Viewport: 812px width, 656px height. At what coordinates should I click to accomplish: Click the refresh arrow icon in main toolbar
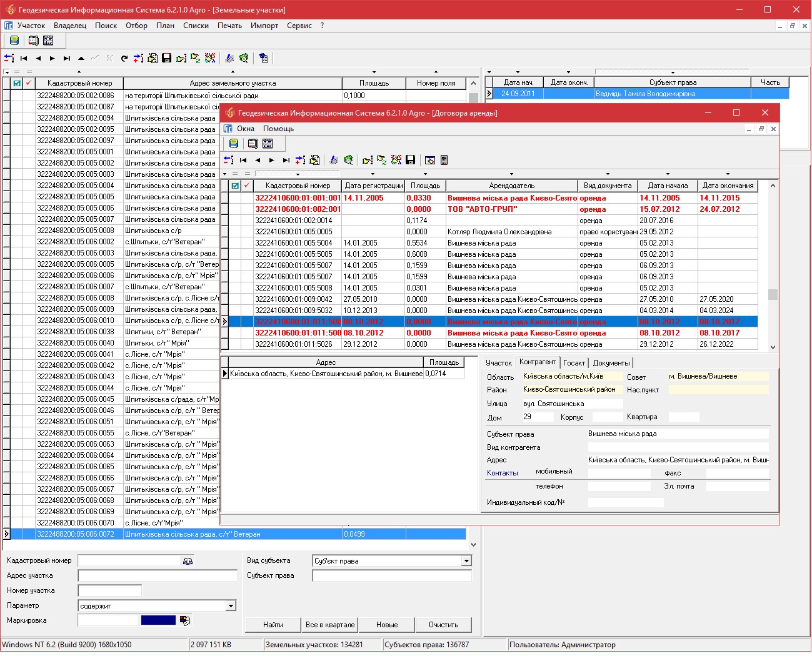pyautogui.click(x=124, y=58)
